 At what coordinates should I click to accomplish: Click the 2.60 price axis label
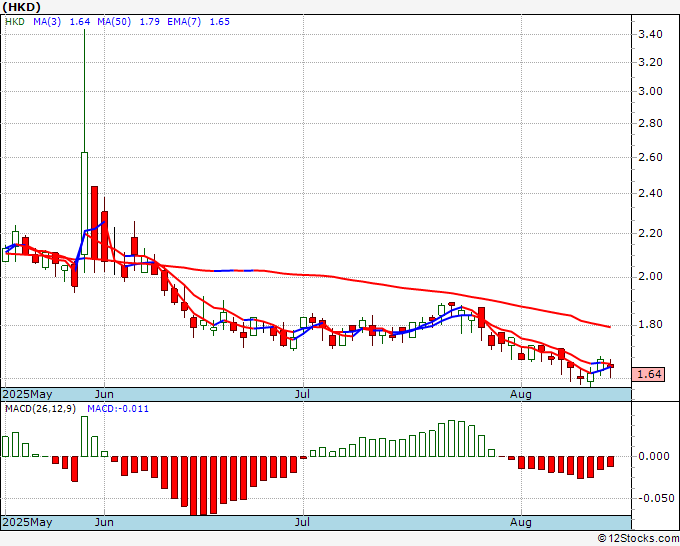click(x=651, y=157)
